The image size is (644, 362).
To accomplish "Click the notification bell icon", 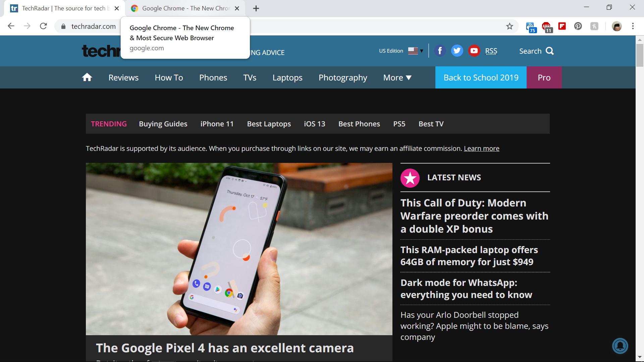I will tap(620, 346).
